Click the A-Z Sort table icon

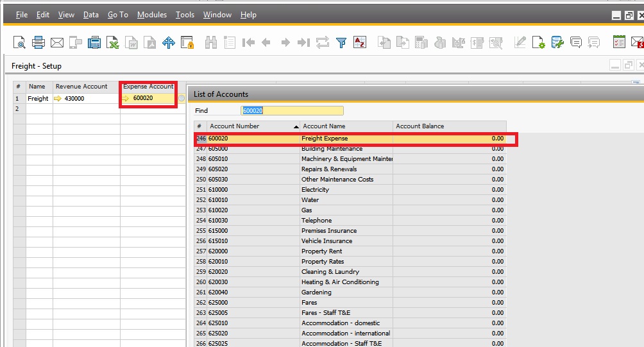click(360, 42)
